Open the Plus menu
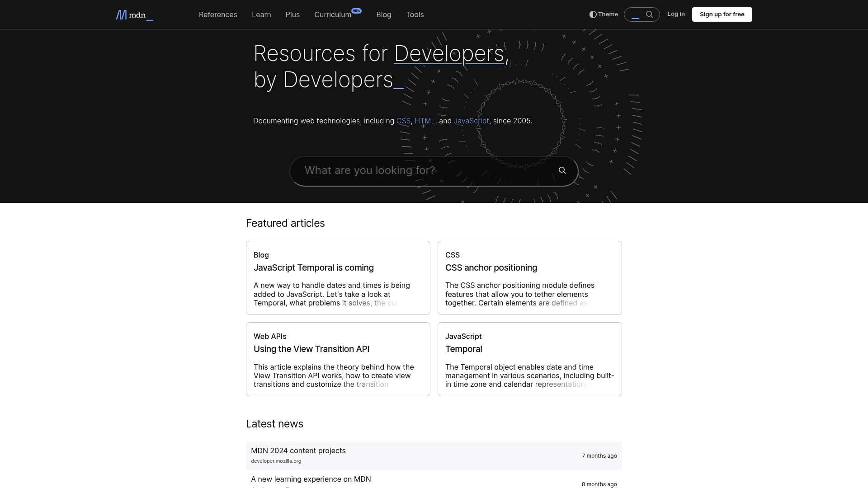The height and width of the screenshot is (488, 868). point(292,15)
